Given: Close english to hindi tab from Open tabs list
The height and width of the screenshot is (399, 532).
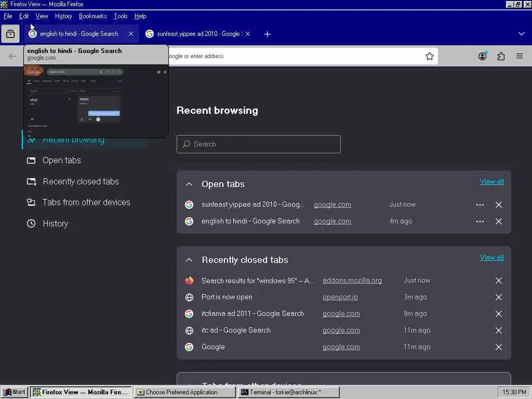Looking at the screenshot, I should (498, 221).
